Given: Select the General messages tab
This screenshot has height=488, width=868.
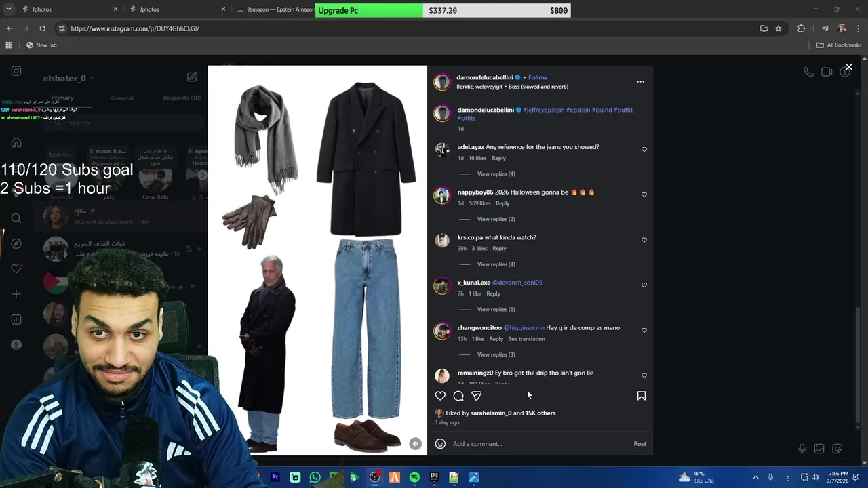Looking at the screenshot, I should [x=122, y=98].
